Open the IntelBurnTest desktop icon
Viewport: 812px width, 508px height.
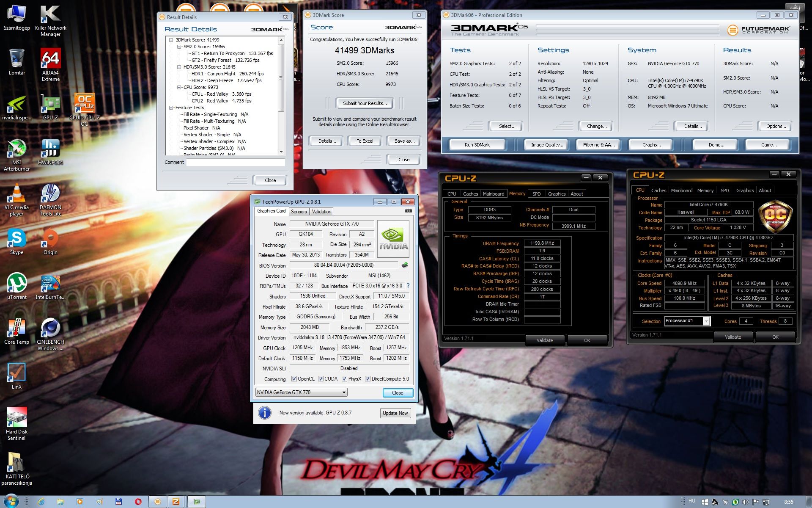point(50,287)
